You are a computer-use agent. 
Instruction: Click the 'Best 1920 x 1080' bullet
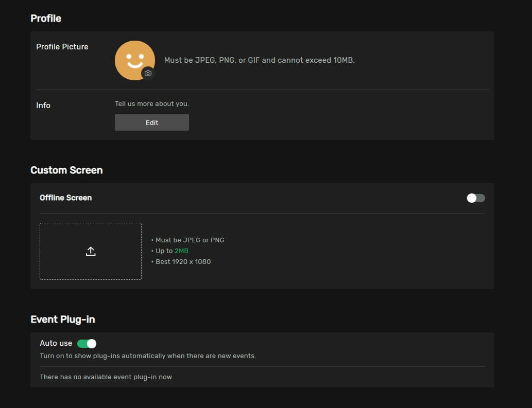pos(182,262)
